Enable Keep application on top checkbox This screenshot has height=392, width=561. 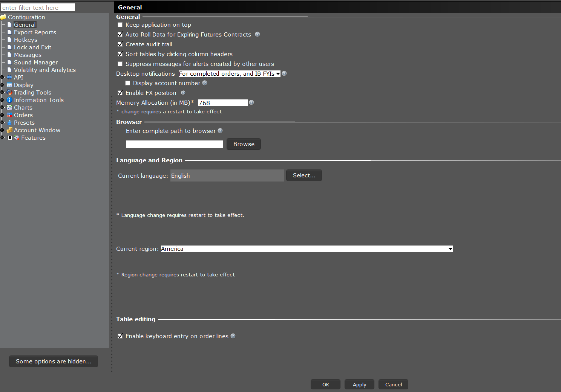click(x=120, y=25)
